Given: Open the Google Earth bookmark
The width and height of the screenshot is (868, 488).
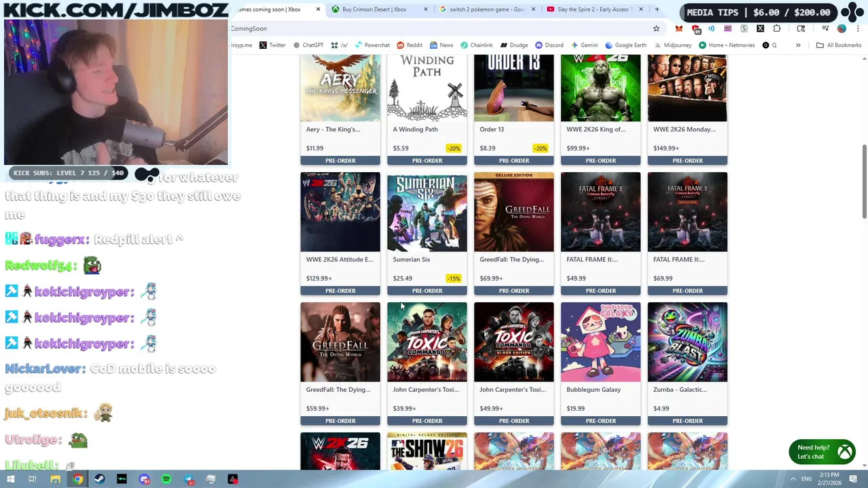Looking at the screenshot, I should coord(625,45).
